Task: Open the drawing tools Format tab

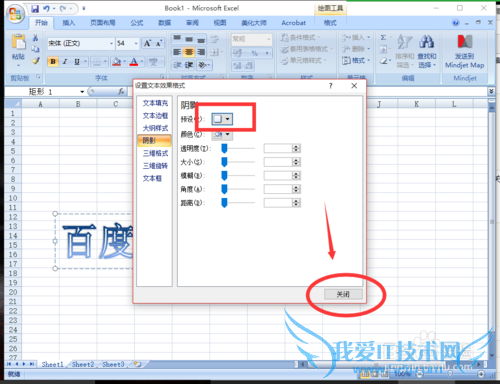Action: point(330,23)
